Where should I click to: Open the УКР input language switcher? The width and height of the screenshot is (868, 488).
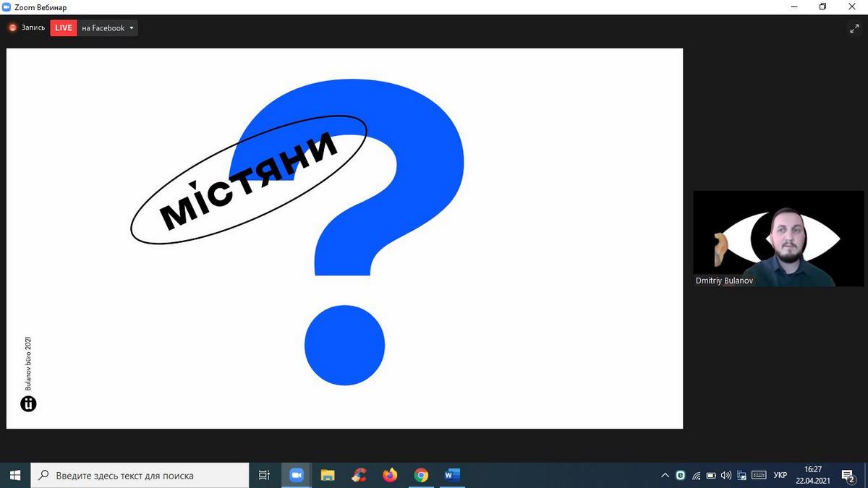pyautogui.click(x=780, y=476)
